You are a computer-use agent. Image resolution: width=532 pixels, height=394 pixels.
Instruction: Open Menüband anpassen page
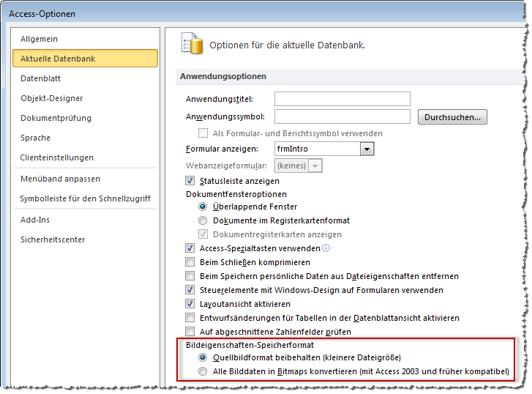pos(60,179)
